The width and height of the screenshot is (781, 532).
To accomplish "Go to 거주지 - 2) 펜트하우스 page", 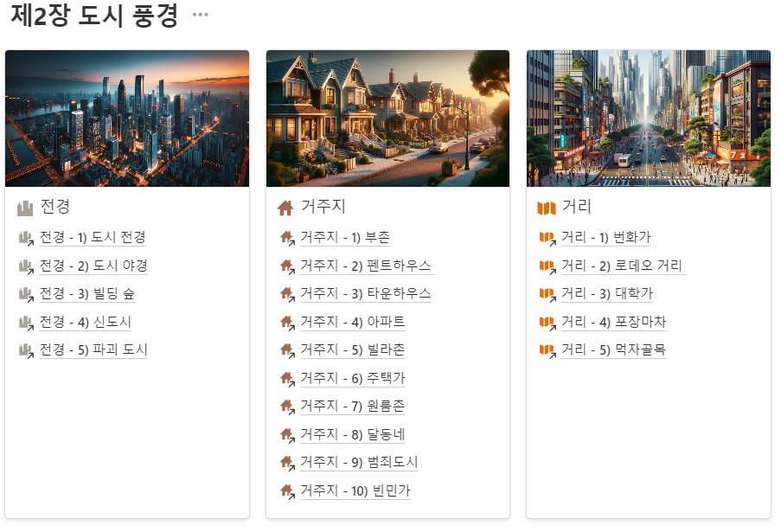I will [x=366, y=266].
